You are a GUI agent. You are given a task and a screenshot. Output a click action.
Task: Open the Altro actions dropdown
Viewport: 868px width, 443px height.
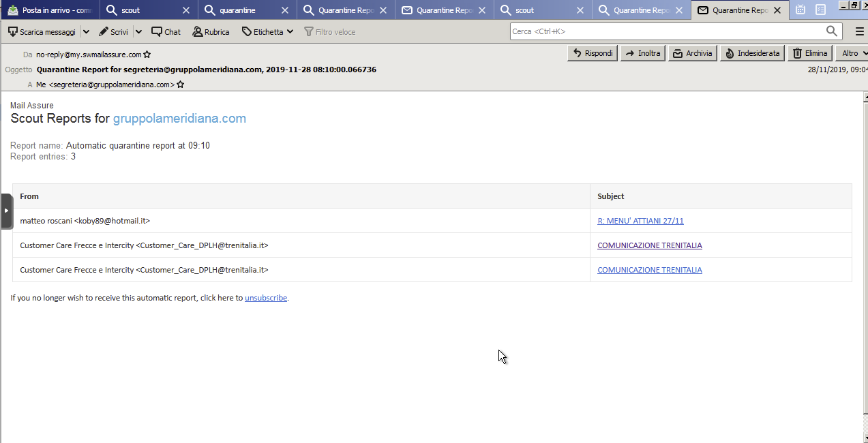click(x=854, y=53)
